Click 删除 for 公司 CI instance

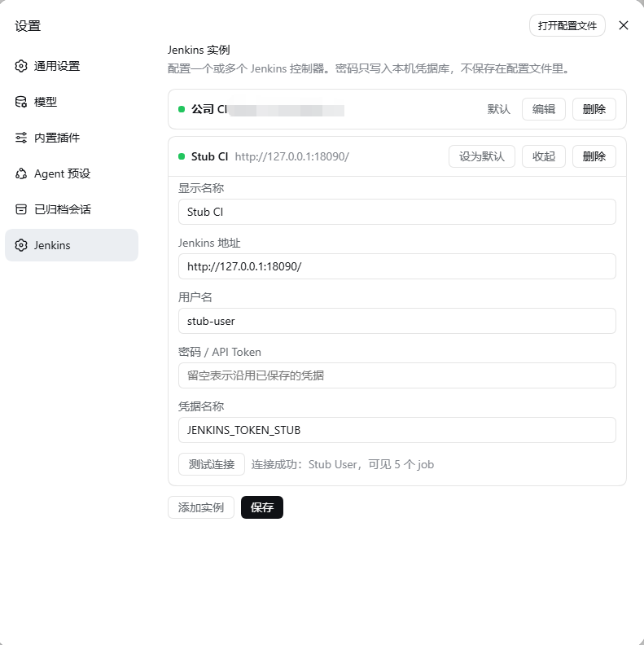tap(594, 109)
